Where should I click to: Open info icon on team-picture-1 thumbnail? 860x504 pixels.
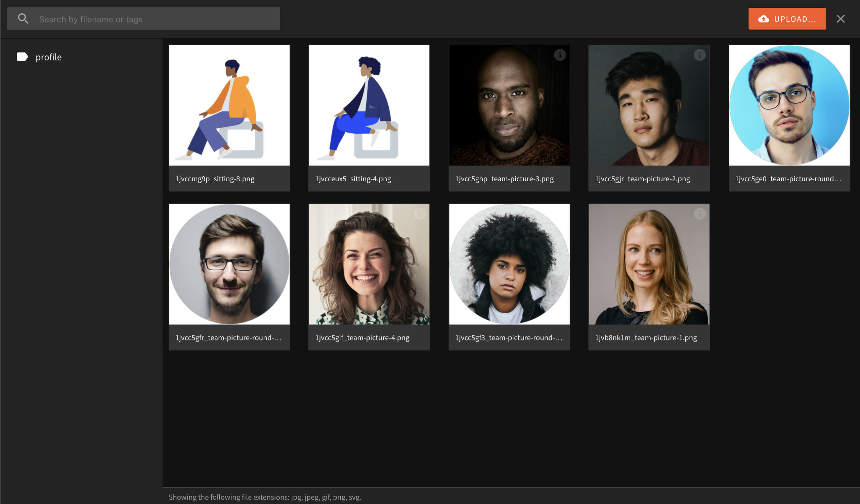click(x=699, y=214)
